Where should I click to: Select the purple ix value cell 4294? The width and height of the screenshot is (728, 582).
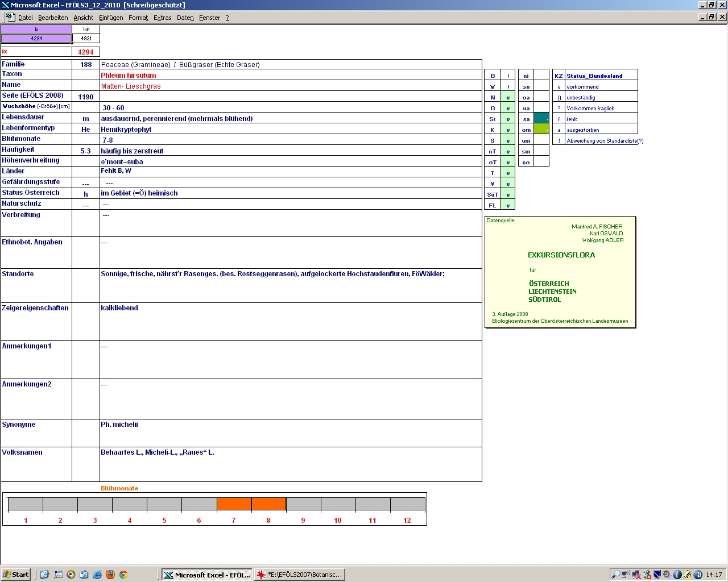[x=36, y=39]
